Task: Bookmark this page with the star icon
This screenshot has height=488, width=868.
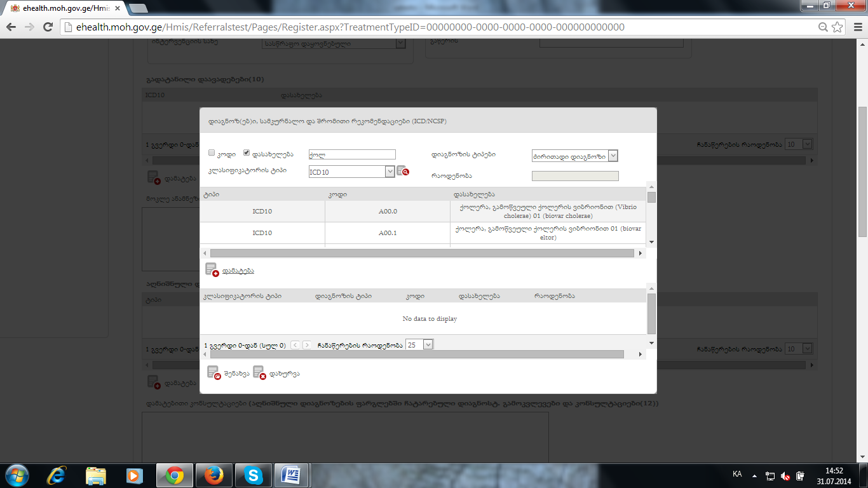Action: [x=837, y=27]
